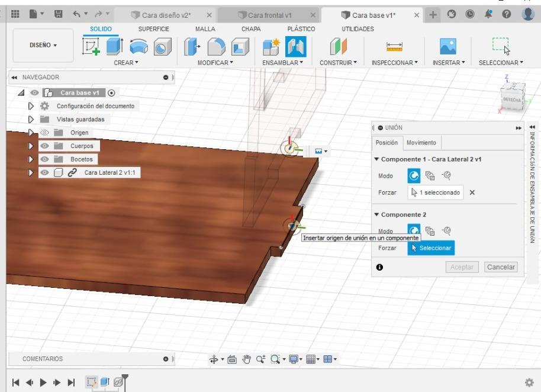This screenshot has height=392, width=541.
Task: Click the Joint tool in Ensamblar
Action: [x=295, y=47]
